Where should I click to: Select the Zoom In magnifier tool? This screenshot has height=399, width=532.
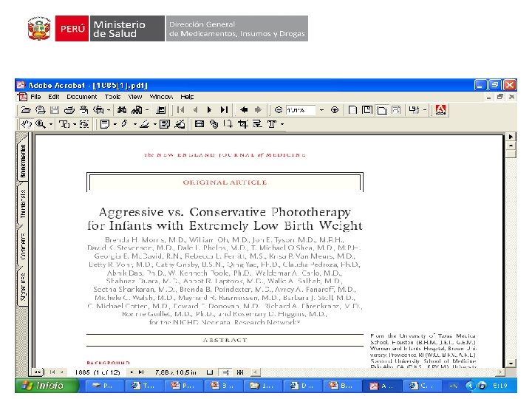click(x=41, y=124)
